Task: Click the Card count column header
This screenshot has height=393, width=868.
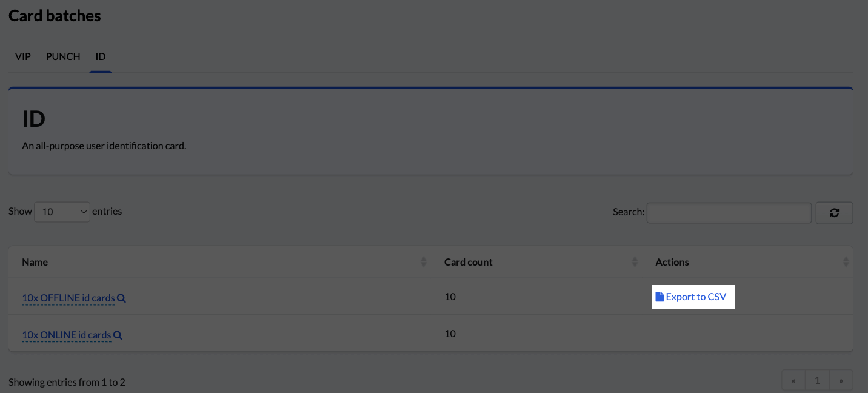Action: (468, 261)
